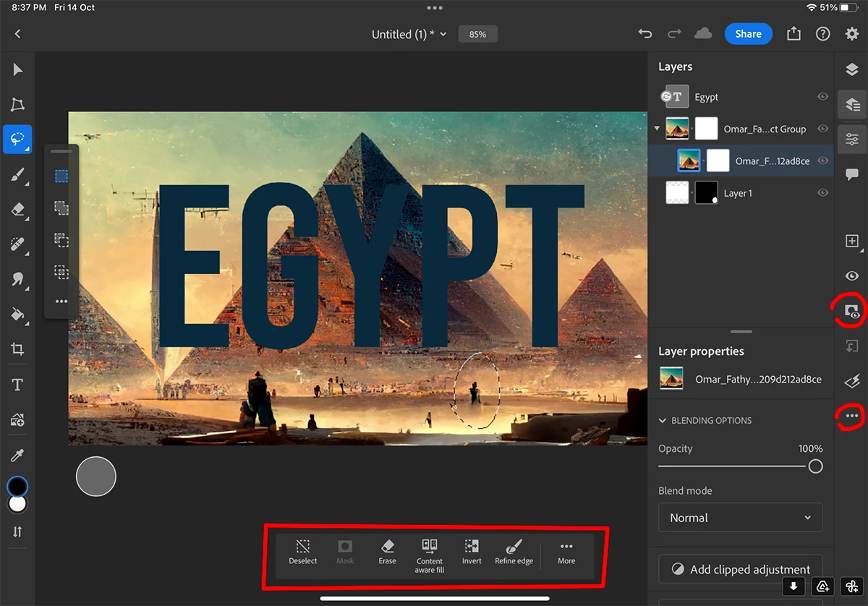Open the white background color swatch
The width and height of the screenshot is (868, 606).
17,505
